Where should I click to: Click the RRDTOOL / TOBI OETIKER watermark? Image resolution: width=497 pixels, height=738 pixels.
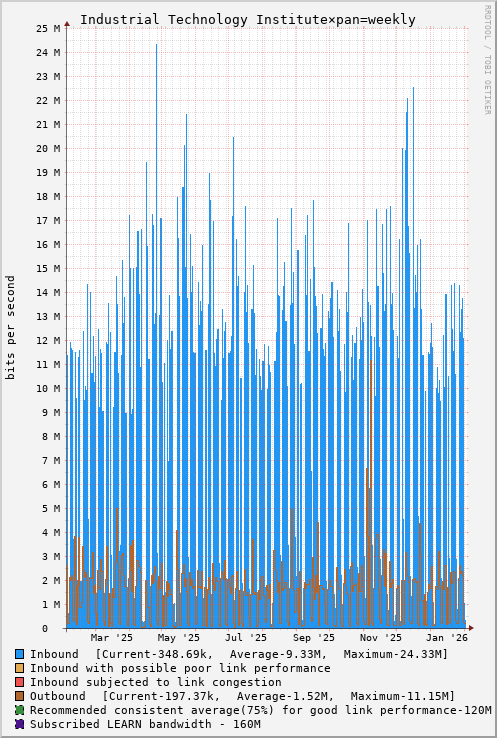(488, 59)
